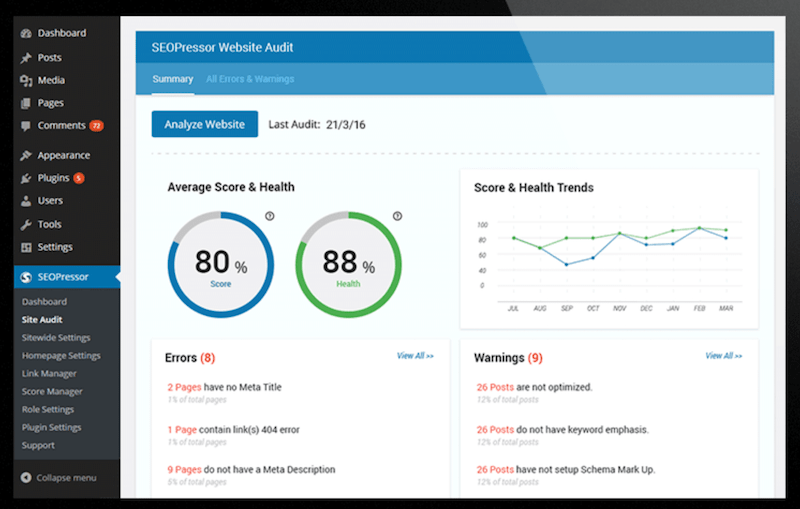Image resolution: width=800 pixels, height=509 pixels.
Task: Select the SEOPressor menu item
Action: point(67,277)
